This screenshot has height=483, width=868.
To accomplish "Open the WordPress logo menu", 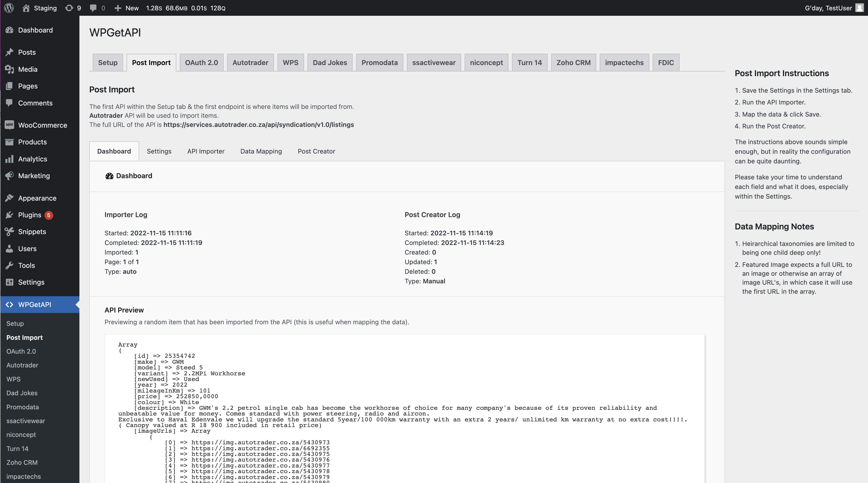I will (9, 8).
